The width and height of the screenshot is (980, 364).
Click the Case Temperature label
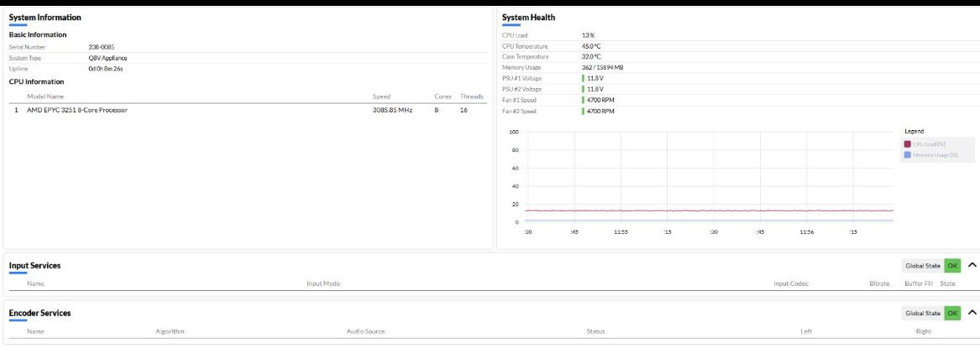pos(526,57)
